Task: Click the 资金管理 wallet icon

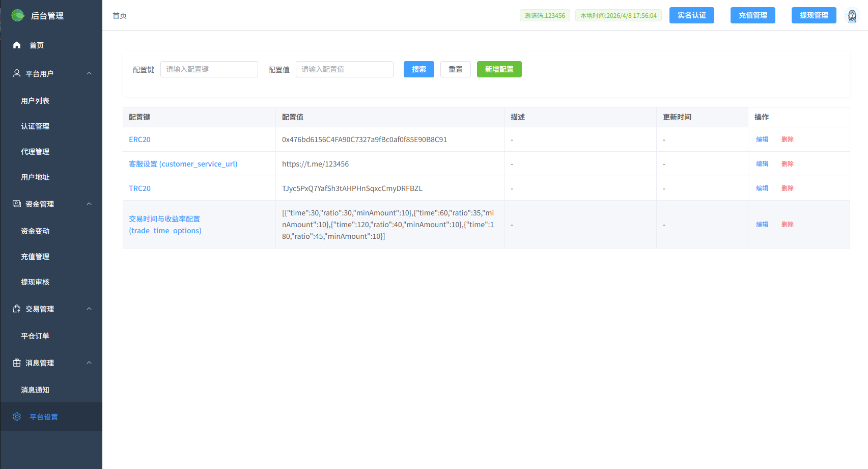Action: tap(17, 204)
